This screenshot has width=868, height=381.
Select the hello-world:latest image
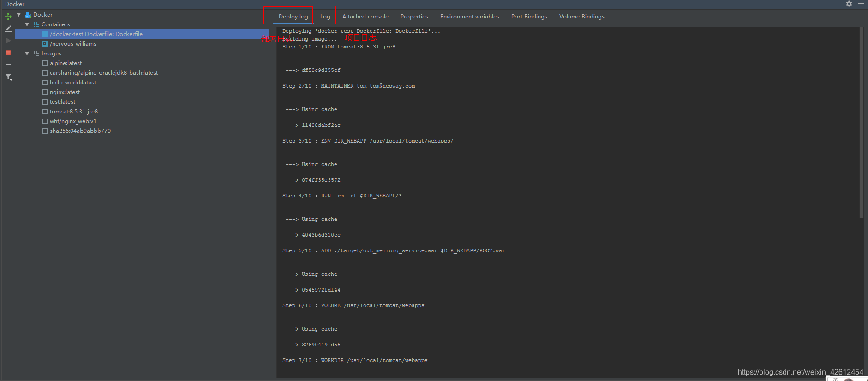[x=73, y=83]
